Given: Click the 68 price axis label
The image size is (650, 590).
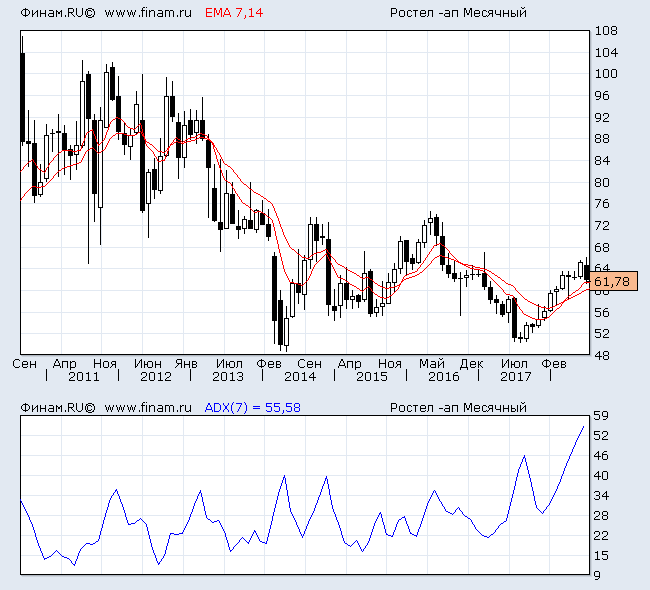Looking at the screenshot, I should tap(602, 248).
